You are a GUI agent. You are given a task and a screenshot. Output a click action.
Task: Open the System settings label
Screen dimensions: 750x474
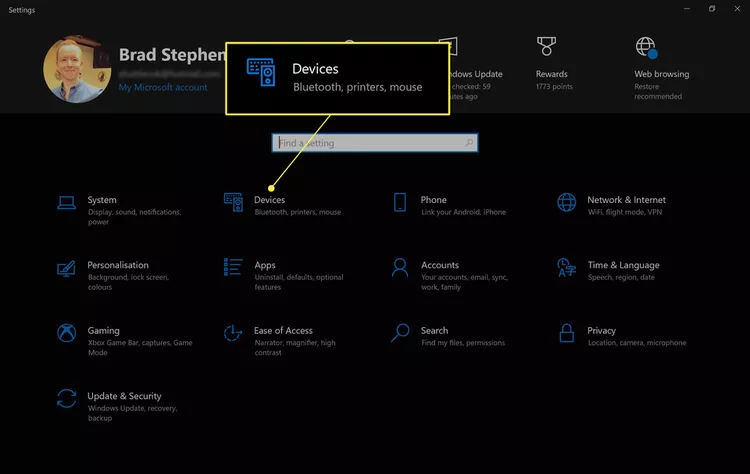(102, 200)
